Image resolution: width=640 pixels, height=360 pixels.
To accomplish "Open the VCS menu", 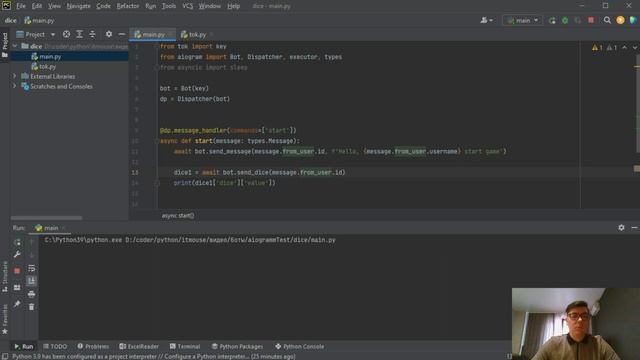I will click(x=187, y=6).
